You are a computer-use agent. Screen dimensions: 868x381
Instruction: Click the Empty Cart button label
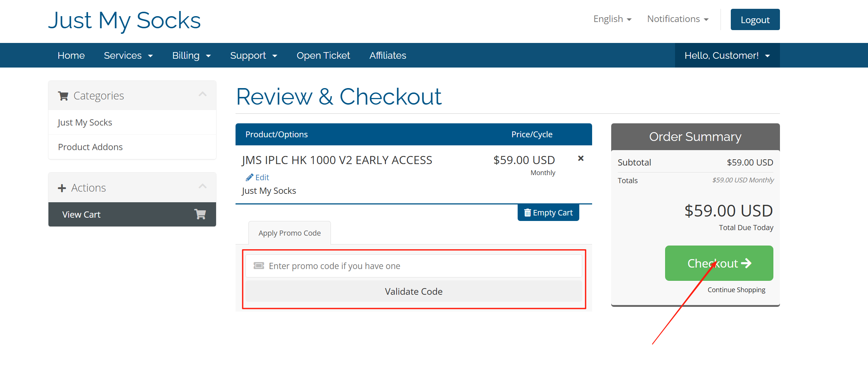click(x=552, y=213)
